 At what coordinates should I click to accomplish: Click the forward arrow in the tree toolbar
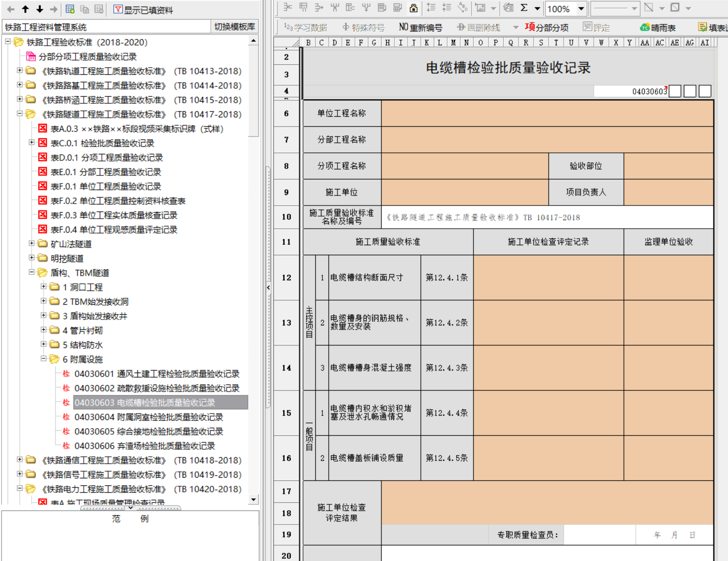54,9
